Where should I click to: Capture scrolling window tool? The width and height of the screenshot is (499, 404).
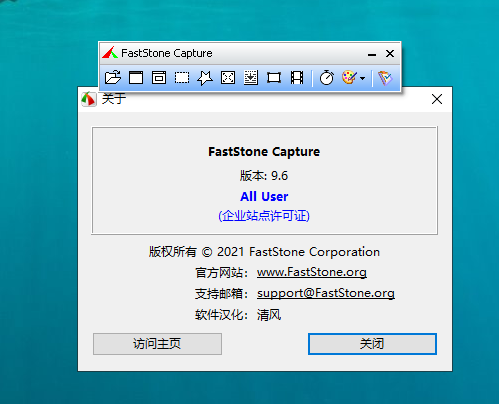click(x=251, y=78)
